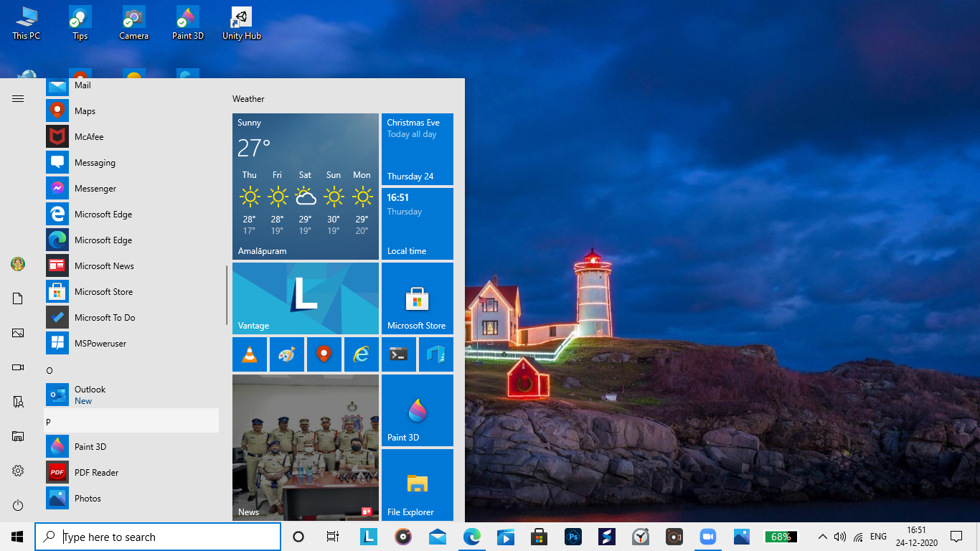Open Mail from the app list
Viewport: 980px width, 551px height.
[x=132, y=86]
